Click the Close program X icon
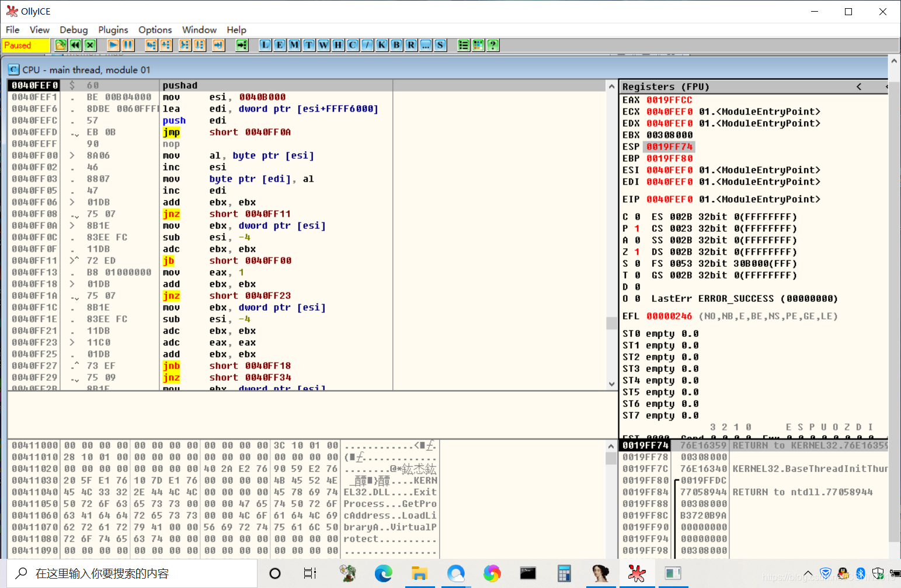This screenshot has width=901, height=588. [90, 45]
